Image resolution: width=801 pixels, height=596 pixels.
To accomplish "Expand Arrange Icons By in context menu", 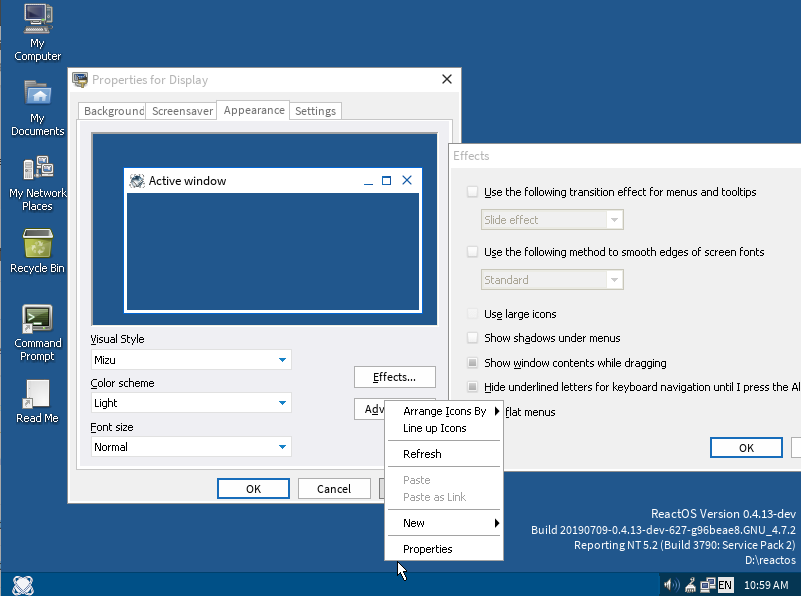I will point(444,411).
